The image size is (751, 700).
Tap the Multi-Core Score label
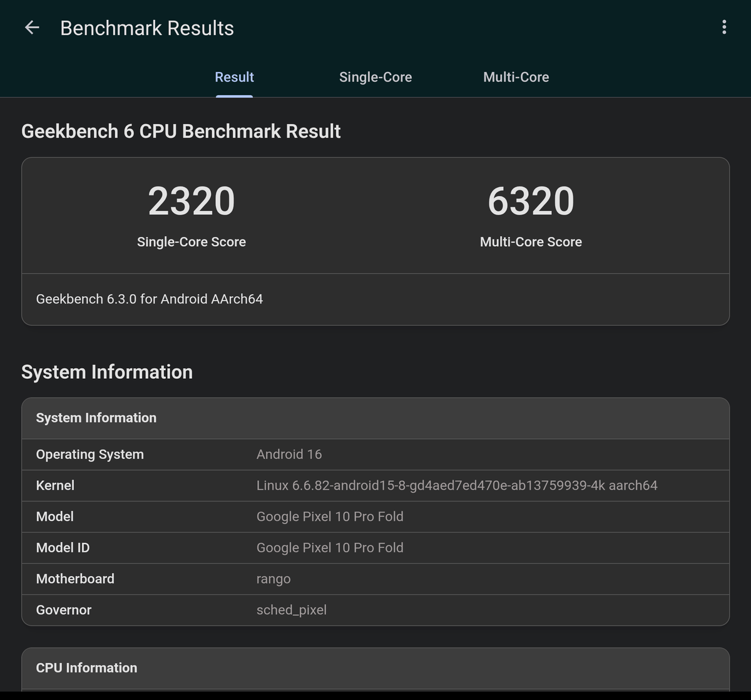[531, 242]
